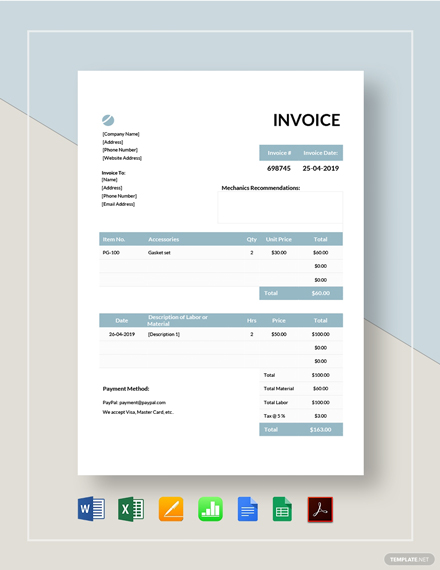Click the Microsoft Word format icon
The height and width of the screenshot is (570, 440).
point(91,509)
